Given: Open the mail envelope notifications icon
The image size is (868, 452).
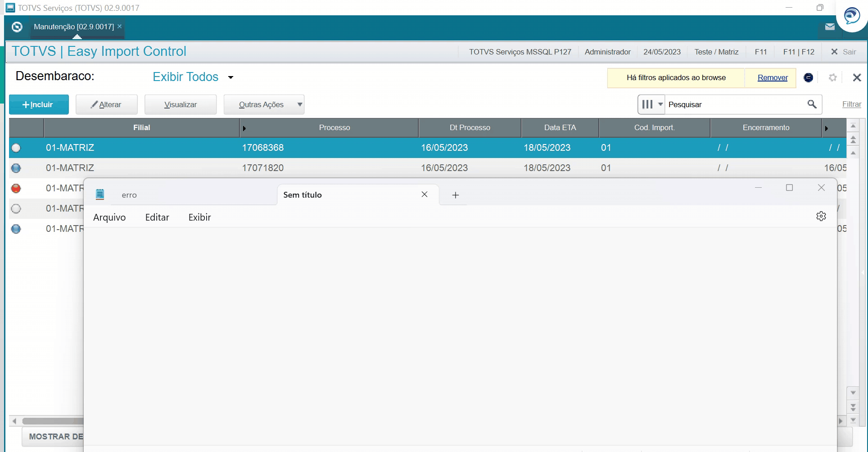Looking at the screenshot, I should pos(830,27).
